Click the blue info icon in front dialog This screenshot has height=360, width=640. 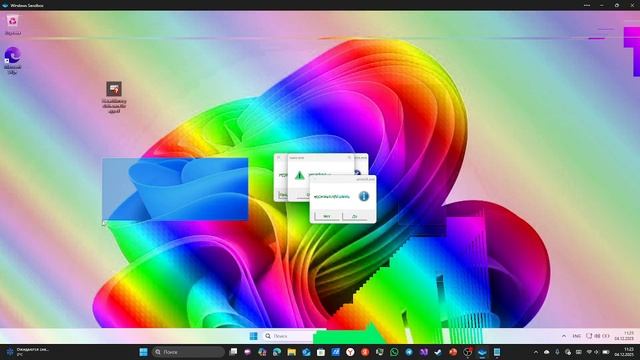363,196
